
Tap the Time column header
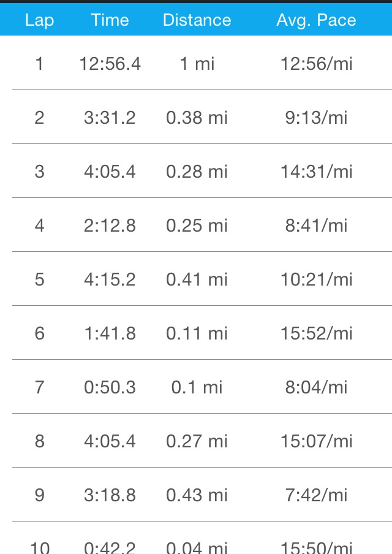[x=110, y=20]
